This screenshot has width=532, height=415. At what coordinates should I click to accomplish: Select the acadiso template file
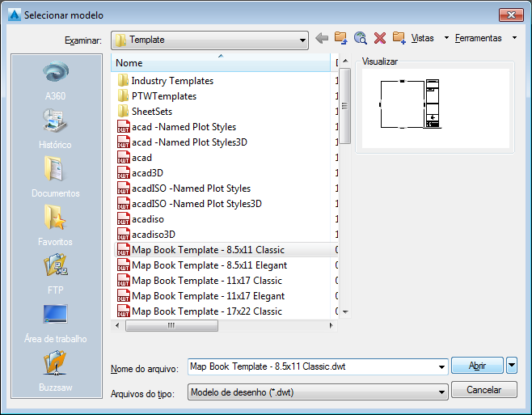141,219
